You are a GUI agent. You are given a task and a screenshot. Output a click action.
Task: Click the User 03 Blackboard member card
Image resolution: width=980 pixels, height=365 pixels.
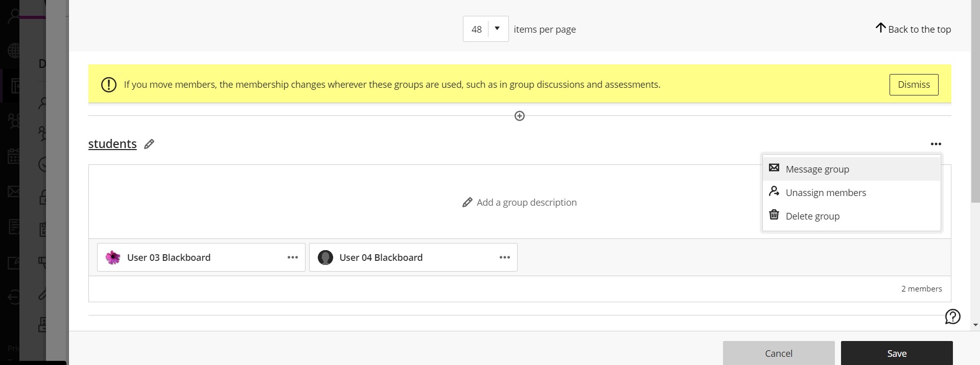[x=201, y=257]
